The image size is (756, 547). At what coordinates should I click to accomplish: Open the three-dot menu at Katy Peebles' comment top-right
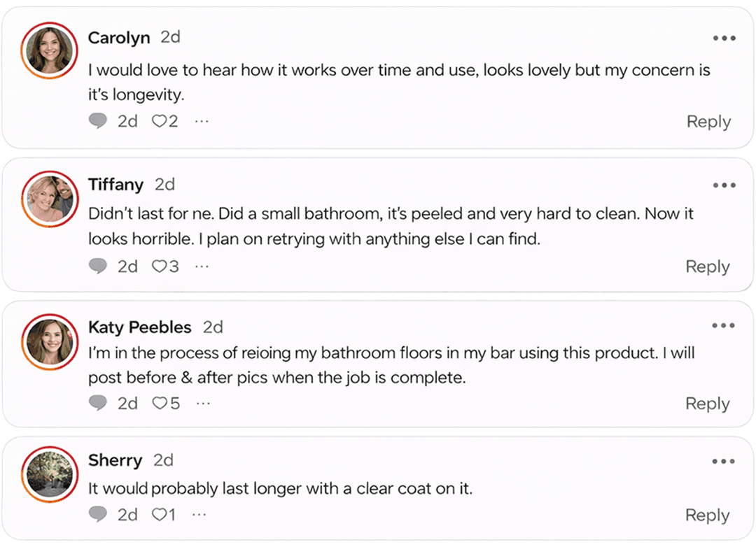pyautogui.click(x=724, y=326)
